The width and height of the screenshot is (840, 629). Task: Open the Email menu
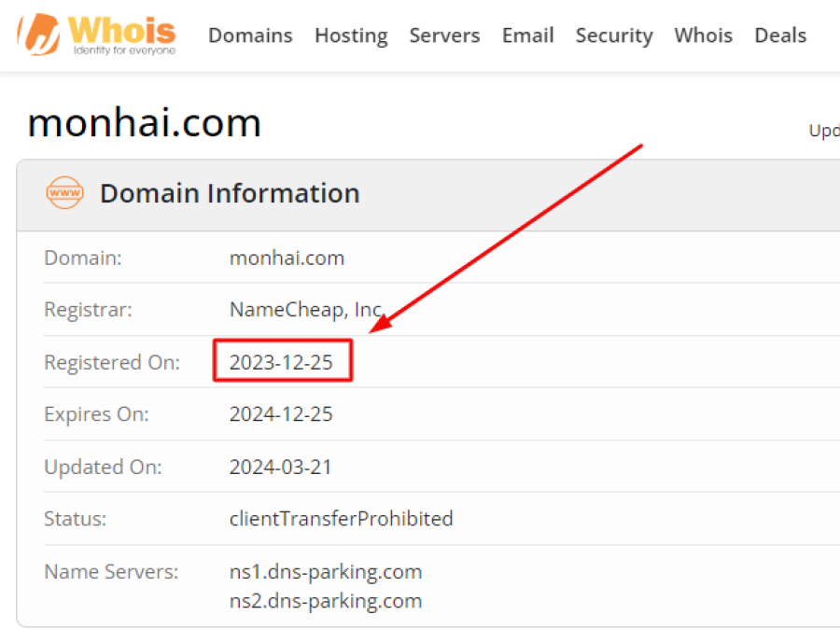527,35
